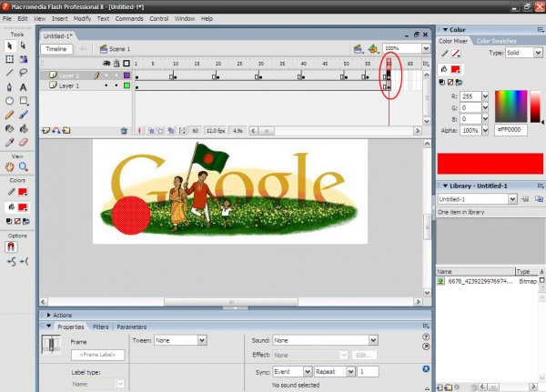This screenshot has width=546, height=392.
Task: Select the Rectangle tool
Action: (x=24, y=101)
